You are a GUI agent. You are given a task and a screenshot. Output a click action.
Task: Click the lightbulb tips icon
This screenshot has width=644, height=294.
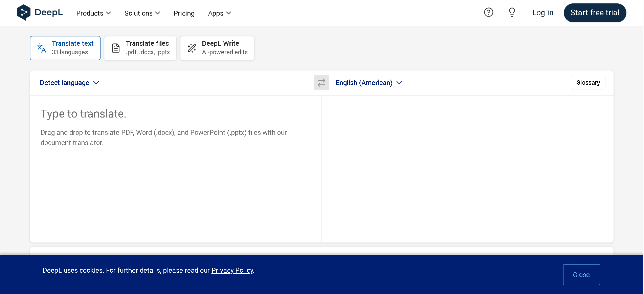point(512,13)
